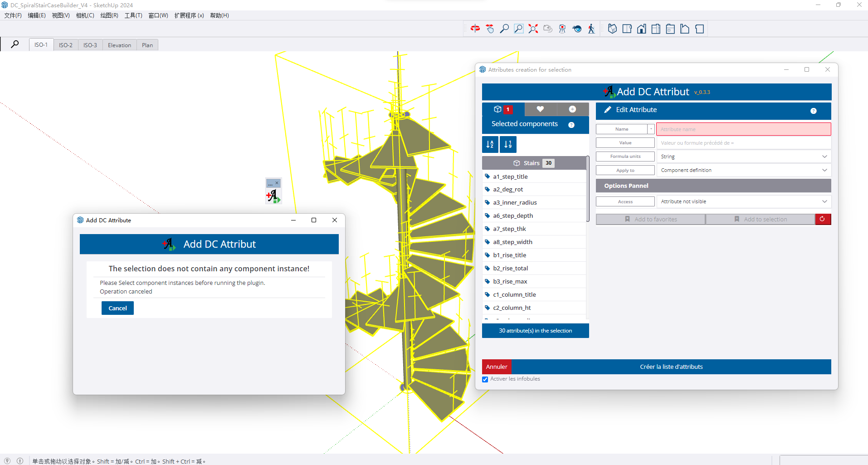This screenshot has height=465, width=868.
Task: Click the Zoom Extents tool
Action: coord(533,29)
